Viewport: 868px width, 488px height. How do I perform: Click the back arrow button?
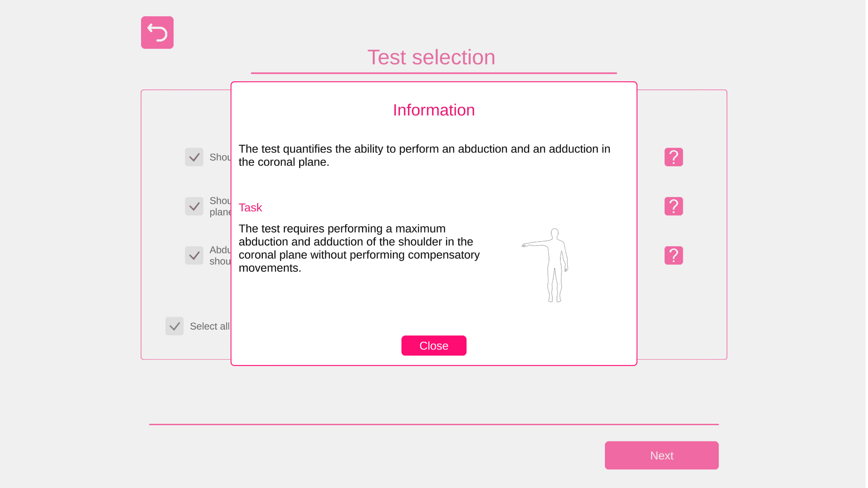[x=157, y=33]
